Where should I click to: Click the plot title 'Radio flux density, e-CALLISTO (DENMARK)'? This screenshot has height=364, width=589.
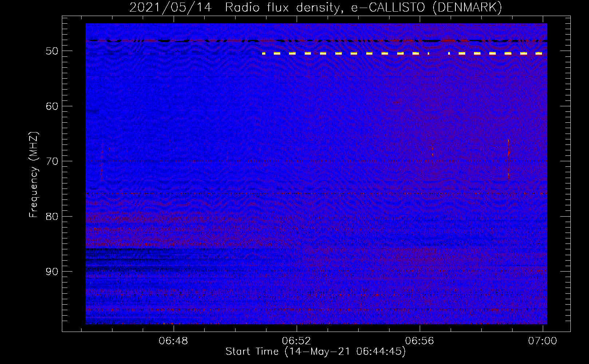pos(363,7)
